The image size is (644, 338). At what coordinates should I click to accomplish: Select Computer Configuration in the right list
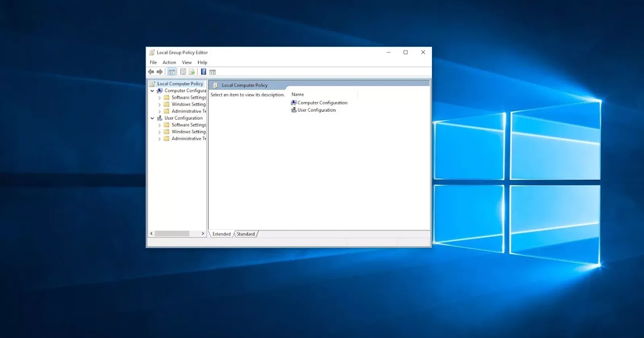point(319,102)
